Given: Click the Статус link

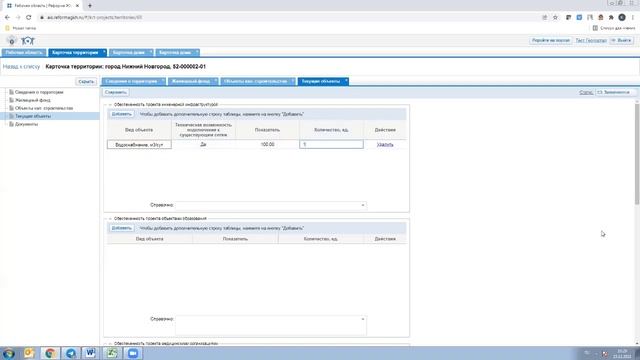Looking at the screenshot, I should tap(586, 92).
